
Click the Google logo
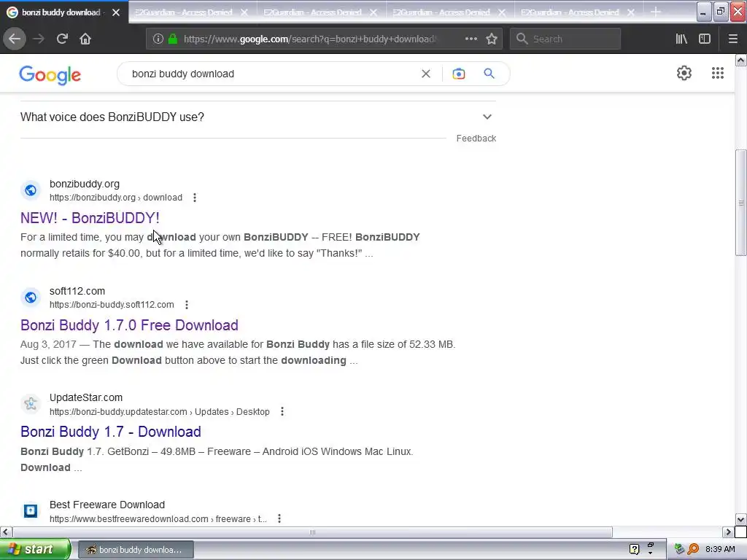coord(50,75)
